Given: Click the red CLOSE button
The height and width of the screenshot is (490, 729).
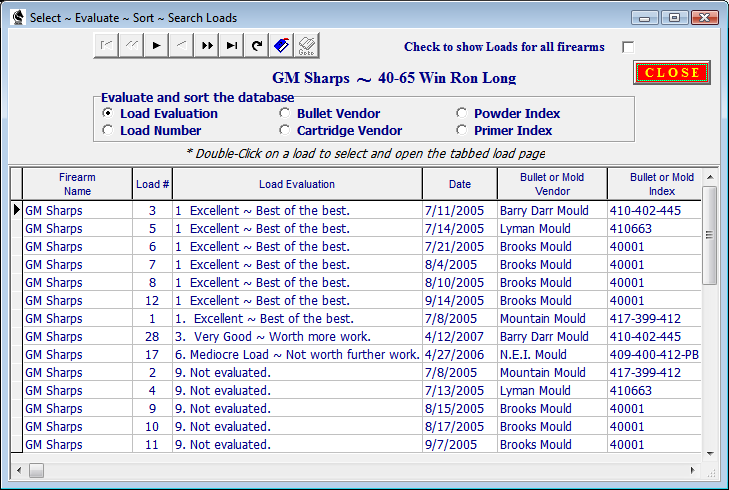Looking at the screenshot, I should point(672,73).
